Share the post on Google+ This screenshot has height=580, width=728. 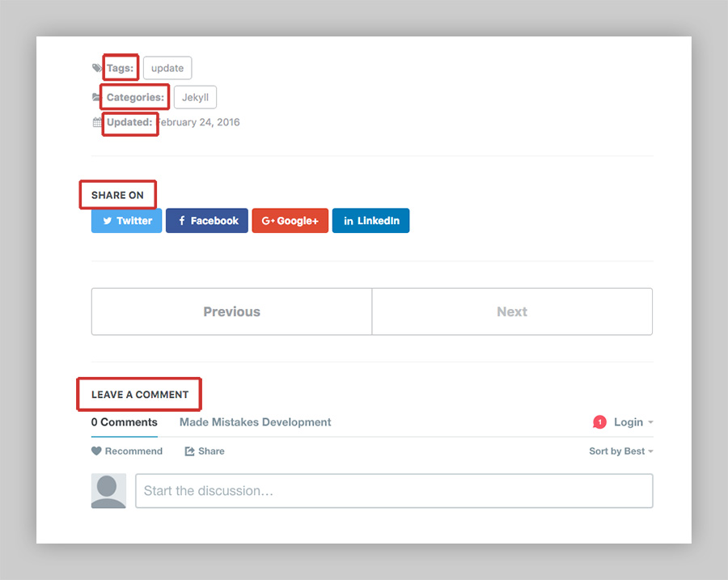tap(290, 221)
